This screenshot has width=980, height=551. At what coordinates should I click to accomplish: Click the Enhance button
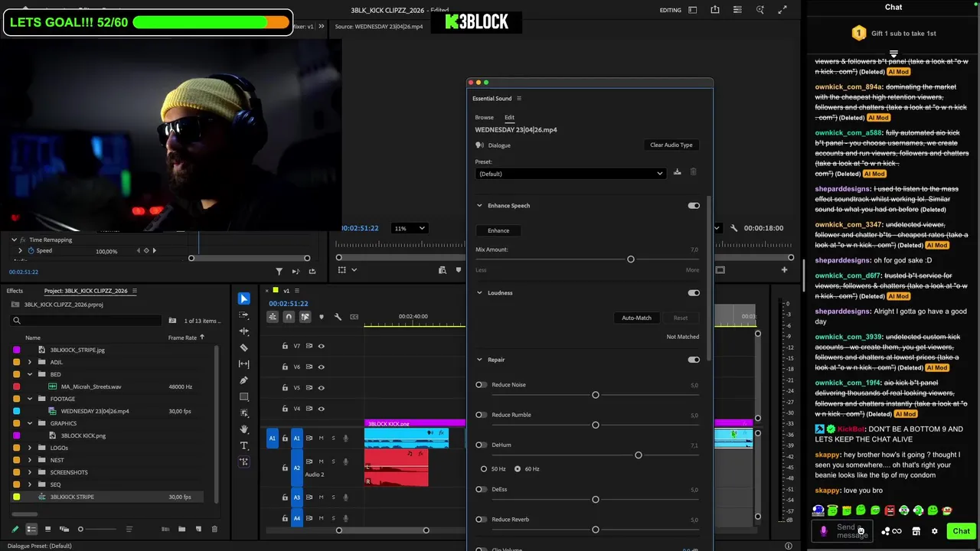498,230
